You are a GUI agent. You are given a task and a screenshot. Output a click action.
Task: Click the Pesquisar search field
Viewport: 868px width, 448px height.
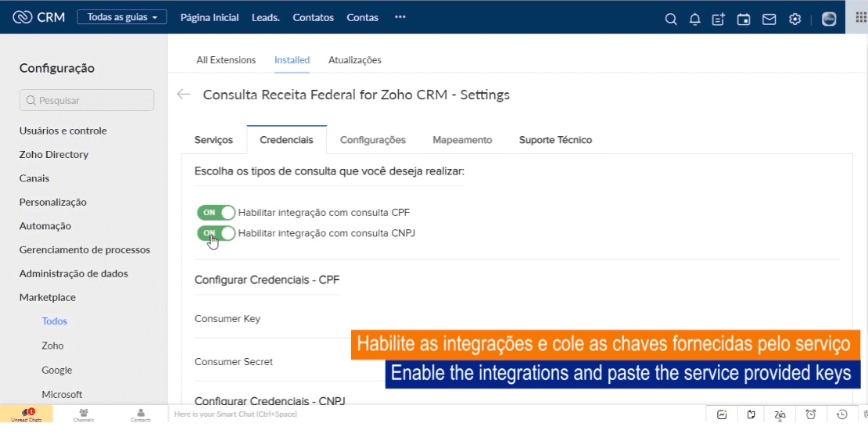(87, 100)
